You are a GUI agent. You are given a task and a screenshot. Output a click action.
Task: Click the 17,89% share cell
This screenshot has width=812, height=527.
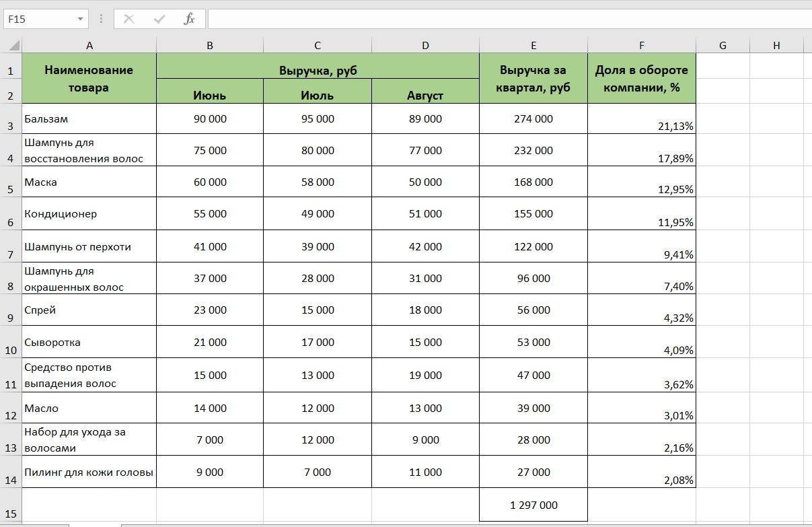(x=642, y=150)
